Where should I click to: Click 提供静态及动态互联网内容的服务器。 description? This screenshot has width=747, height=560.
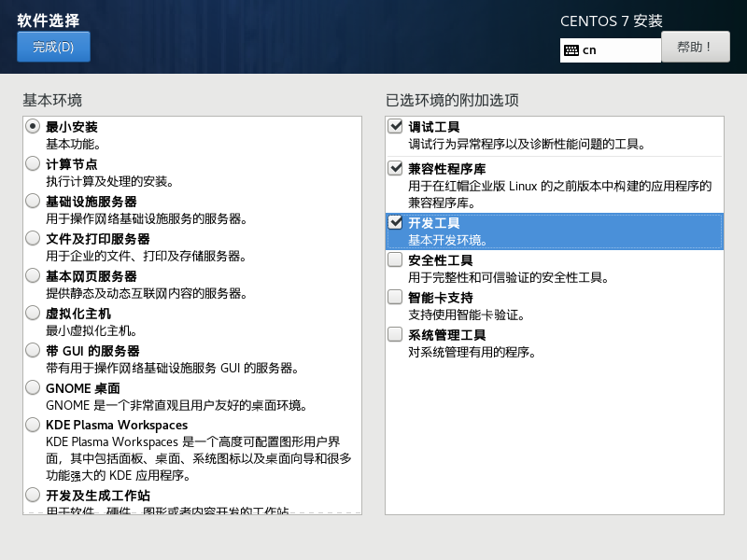[147, 293]
